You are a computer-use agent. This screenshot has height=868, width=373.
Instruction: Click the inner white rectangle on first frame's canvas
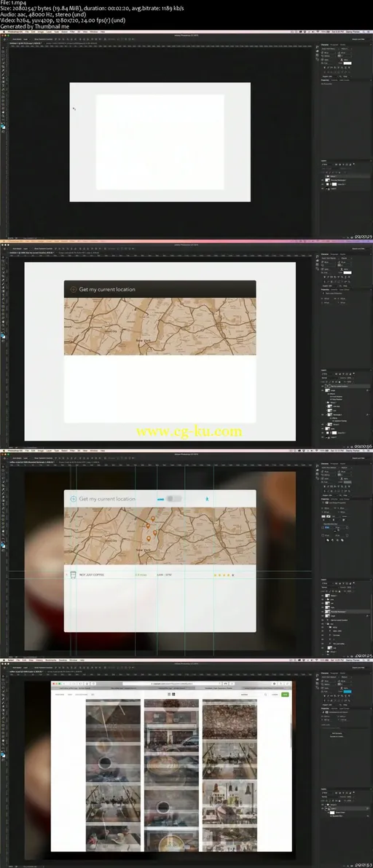click(160, 142)
